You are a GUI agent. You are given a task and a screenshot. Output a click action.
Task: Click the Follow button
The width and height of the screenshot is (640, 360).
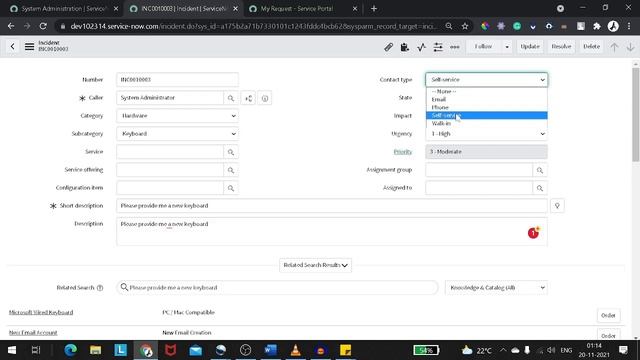click(483, 47)
